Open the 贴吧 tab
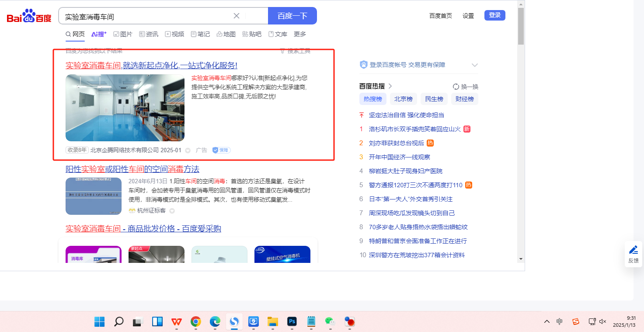The height and width of the screenshot is (332, 644). (252, 34)
